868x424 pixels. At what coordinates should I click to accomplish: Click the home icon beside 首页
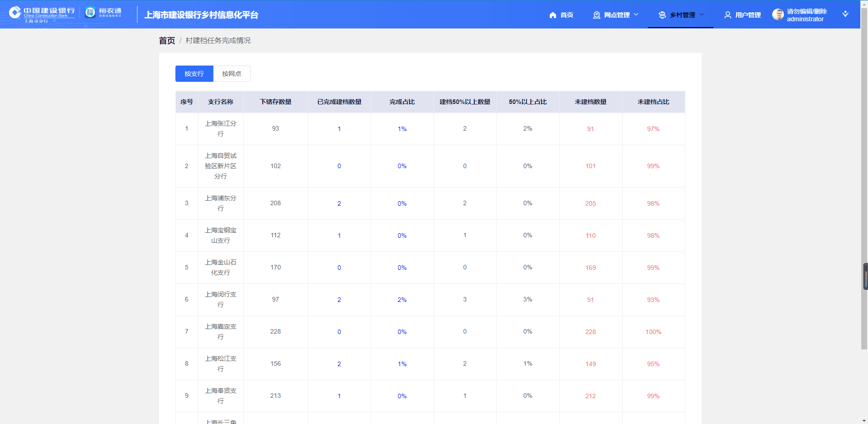pos(552,15)
